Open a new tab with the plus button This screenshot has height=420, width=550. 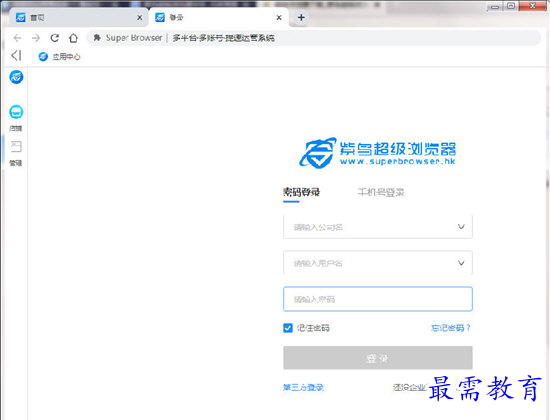click(x=301, y=17)
